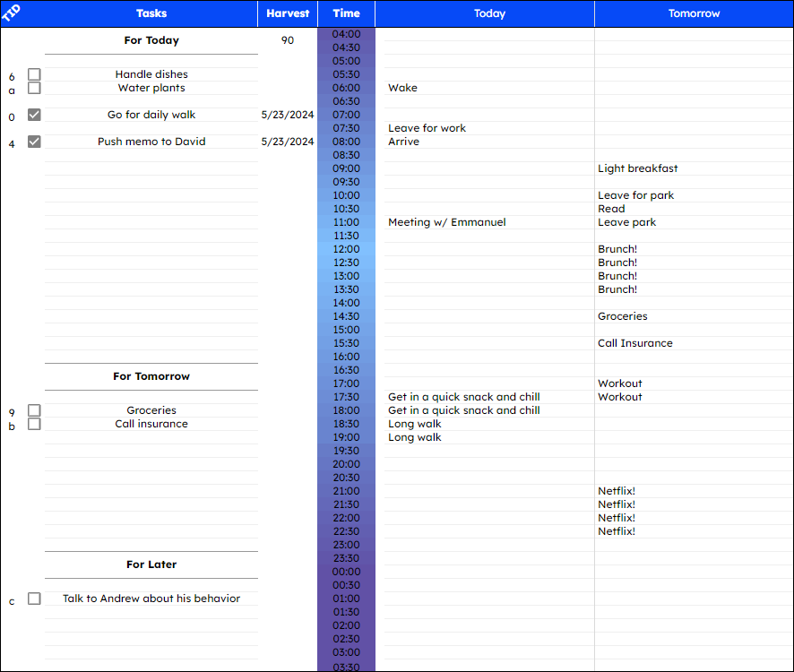Click the For Tomorrow section heading
Screen dimensions: 794x672
pos(151,376)
